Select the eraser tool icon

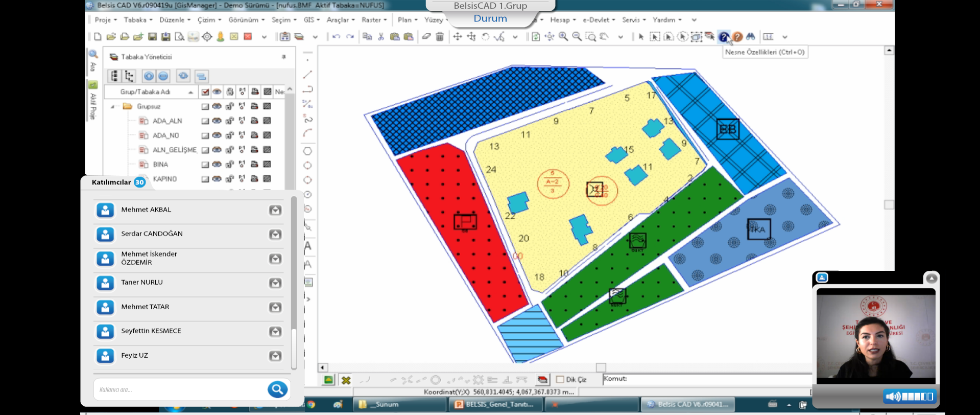click(426, 37)
